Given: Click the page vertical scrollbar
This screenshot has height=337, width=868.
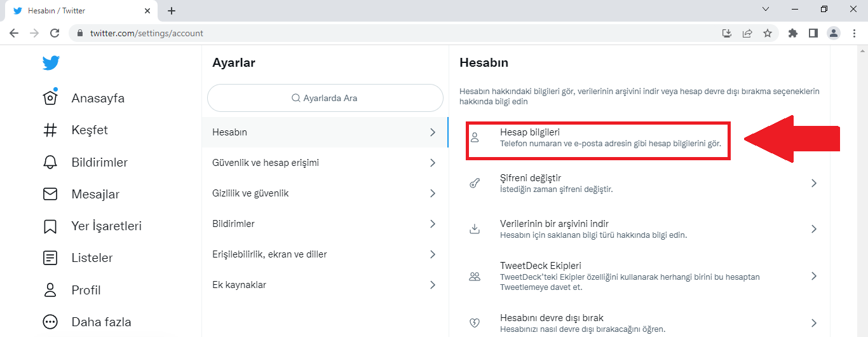Looking at the screenshot, I should [862, 191].
